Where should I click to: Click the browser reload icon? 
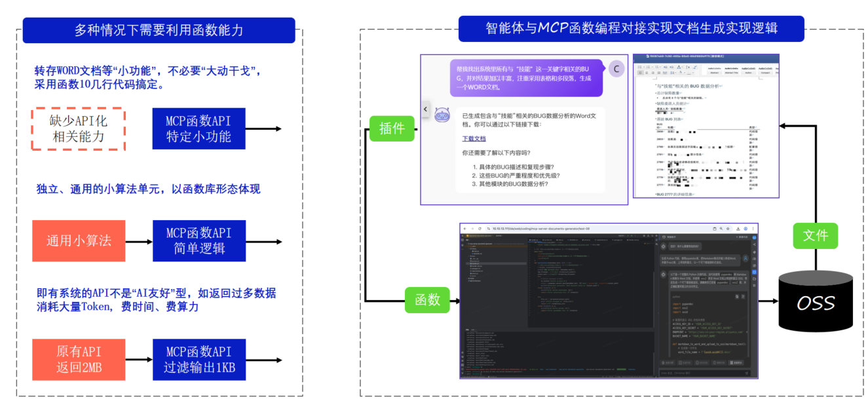480,229
